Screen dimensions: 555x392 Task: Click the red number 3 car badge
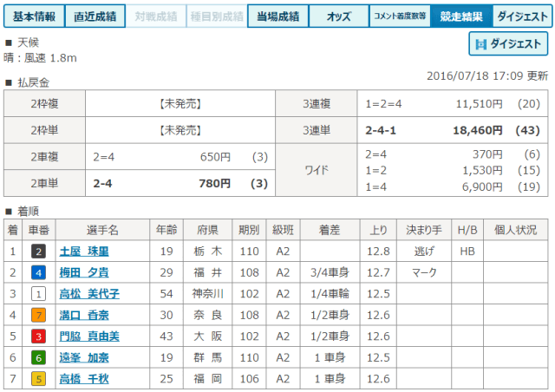38,336
